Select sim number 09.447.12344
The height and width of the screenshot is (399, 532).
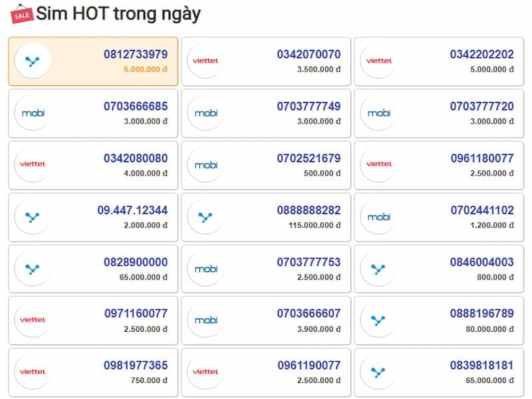(x=132, y=210)
